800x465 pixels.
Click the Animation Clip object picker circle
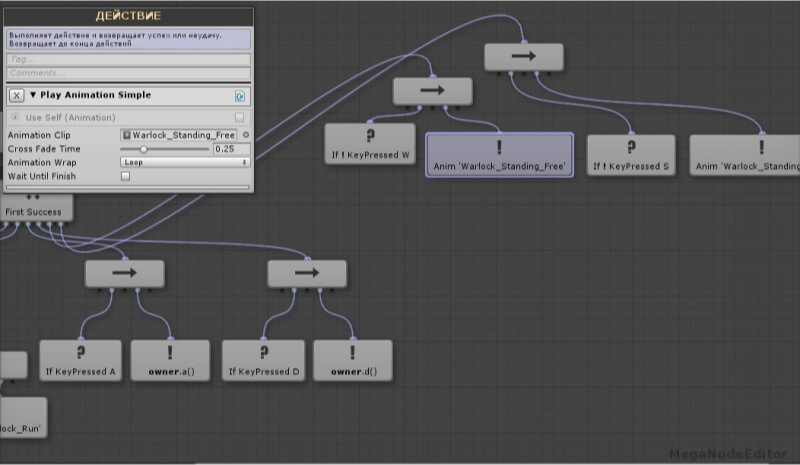click(x=245, y=134)
